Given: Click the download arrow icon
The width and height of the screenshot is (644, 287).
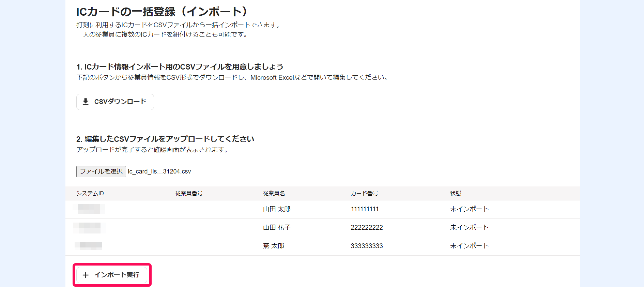Looking at the screenshot, I should pos(86,102).
